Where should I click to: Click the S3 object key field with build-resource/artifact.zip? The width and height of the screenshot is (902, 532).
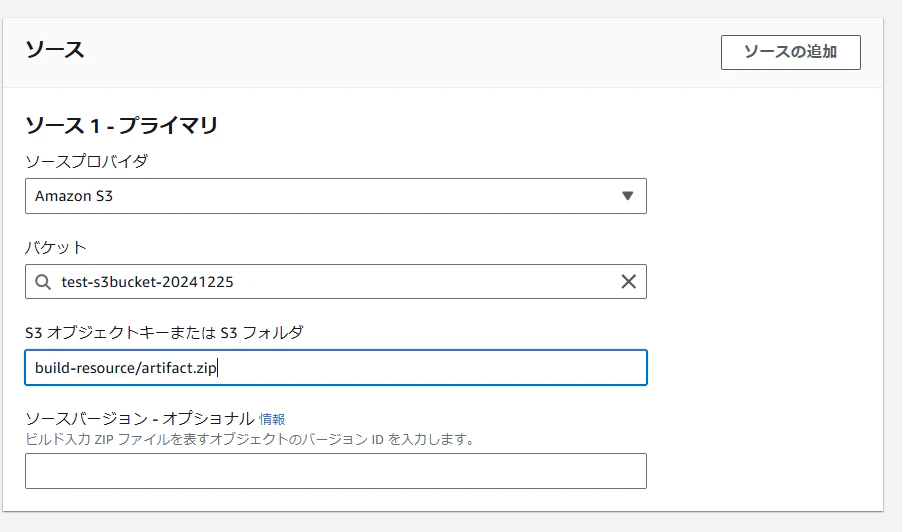(x=336, y=368)
